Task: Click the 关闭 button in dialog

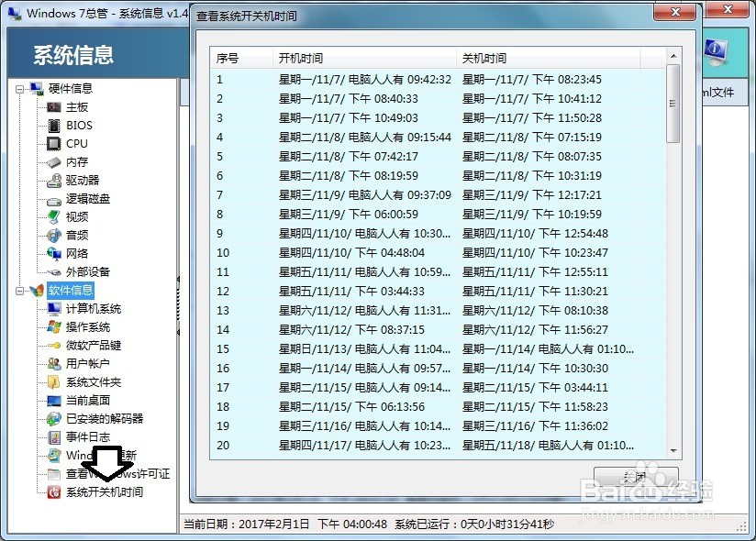Action: coord(636,478)
